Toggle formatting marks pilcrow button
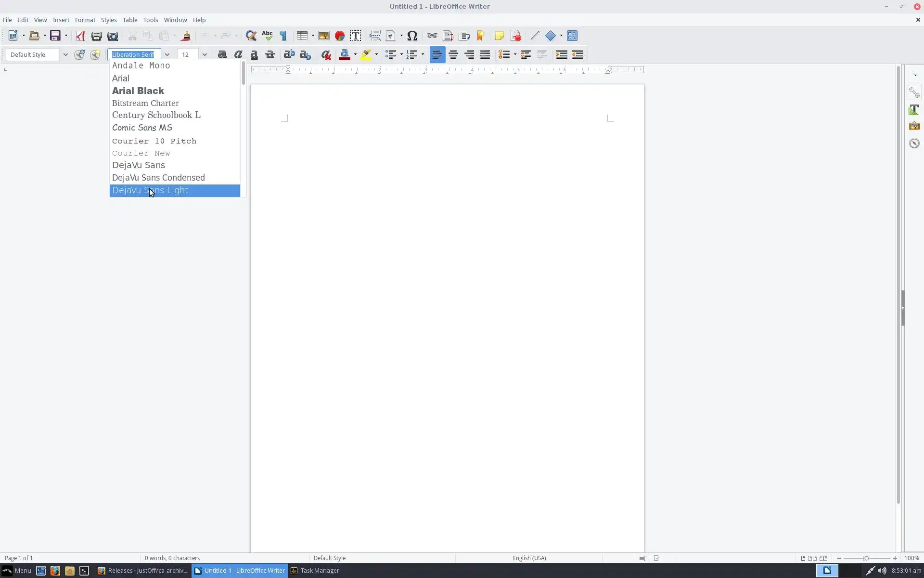The width and height of the screenshot is (924, 578). (x=283, y=36)
